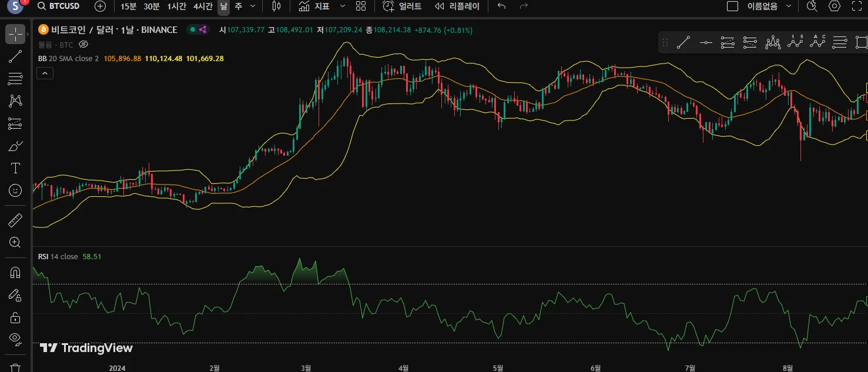This screenshot has width=868, height=372.
Task: Select the Fibonacci retracement tool
Action: pyautogui.click(x=15, y=79)
